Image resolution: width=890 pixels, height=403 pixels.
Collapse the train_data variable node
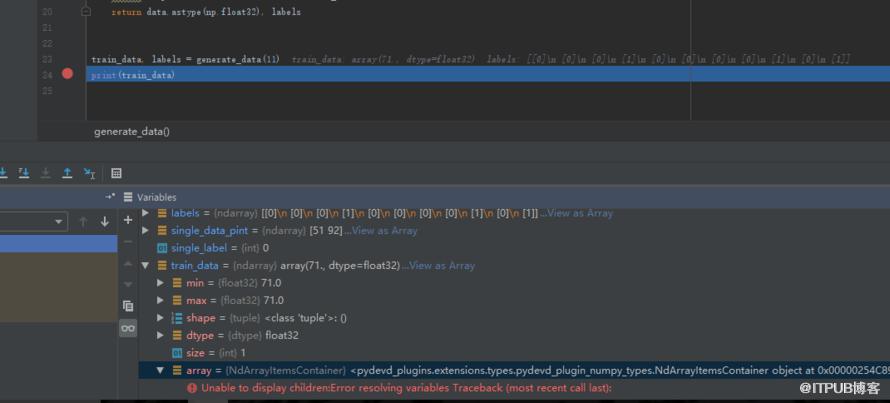click(145, 265)
